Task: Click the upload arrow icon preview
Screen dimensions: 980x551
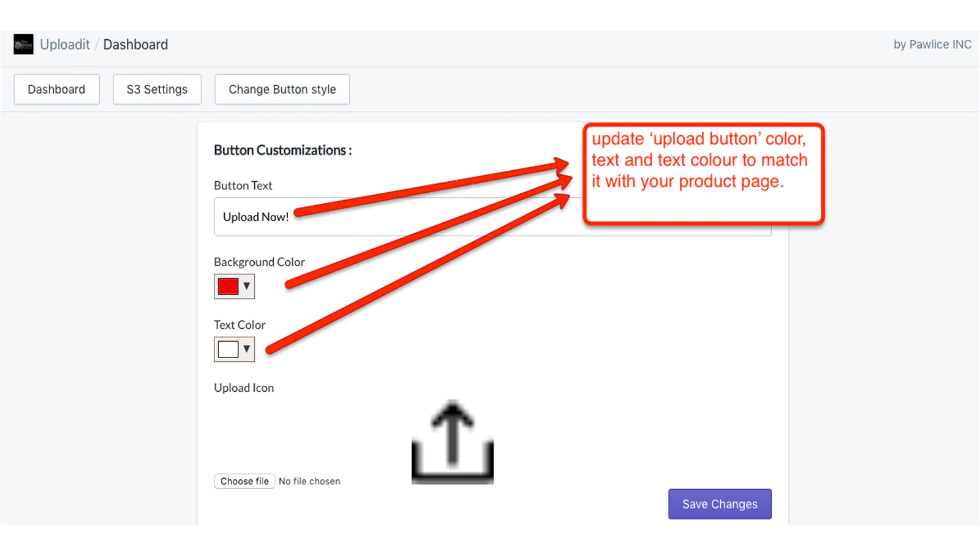Action: pyautogui.click(x=452, y=442)
